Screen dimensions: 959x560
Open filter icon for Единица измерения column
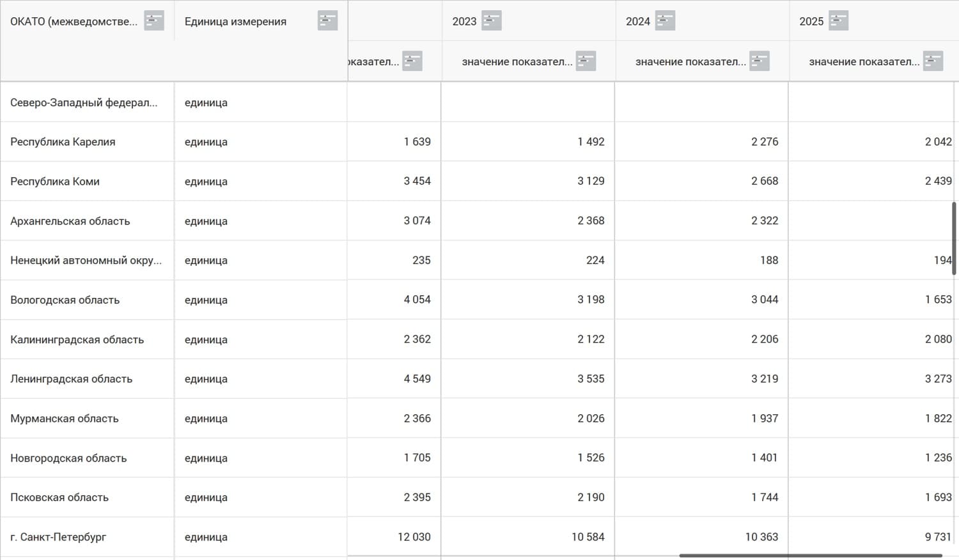click(x=327, y=21)
